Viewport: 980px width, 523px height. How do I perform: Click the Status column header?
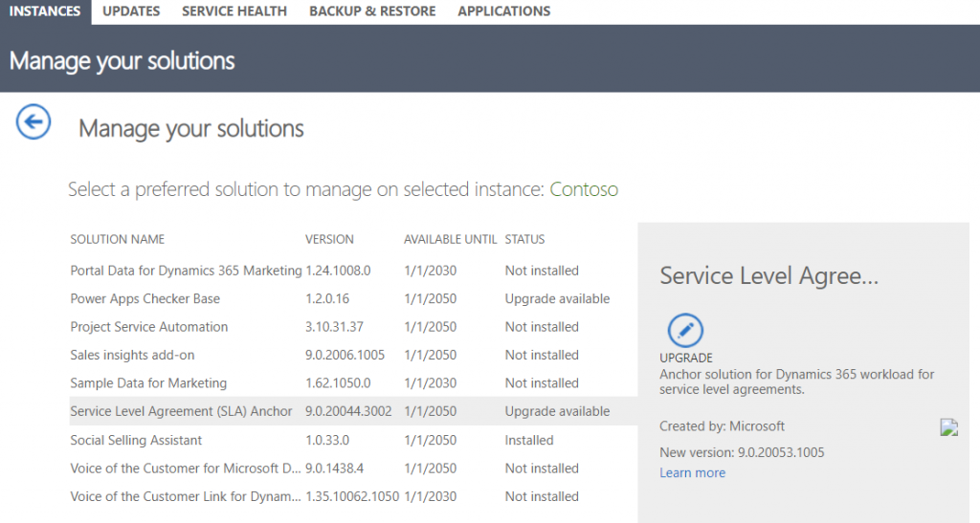pyautogui.click(x=525, y=240)
